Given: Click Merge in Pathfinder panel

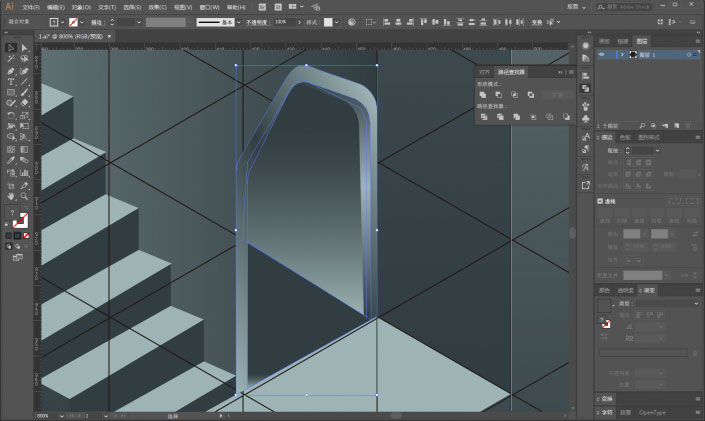Looking at the screenshot, I should tap(517, 117).
